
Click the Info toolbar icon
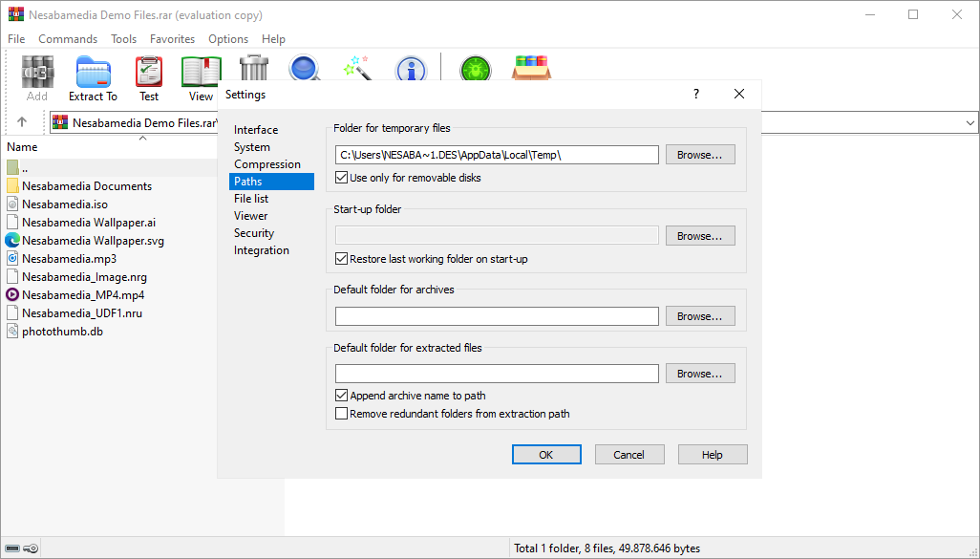click(x=411, y=67)
